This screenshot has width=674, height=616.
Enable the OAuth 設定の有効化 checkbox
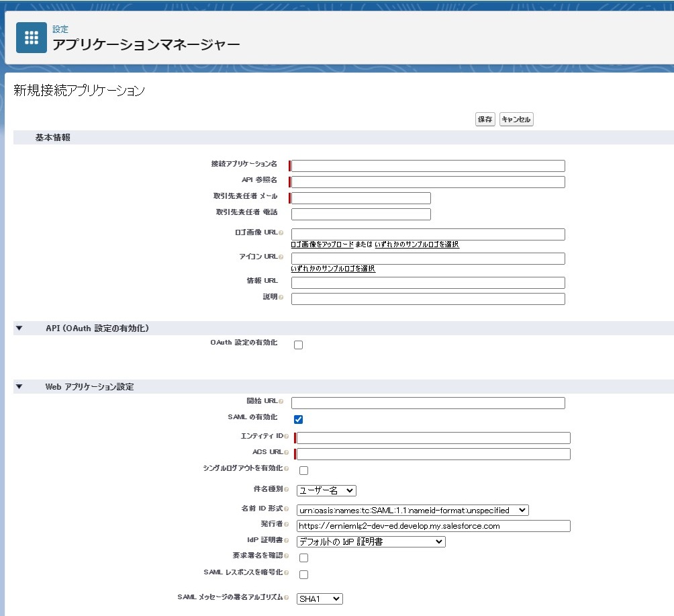pyautogui.click(x=298, y=345)
